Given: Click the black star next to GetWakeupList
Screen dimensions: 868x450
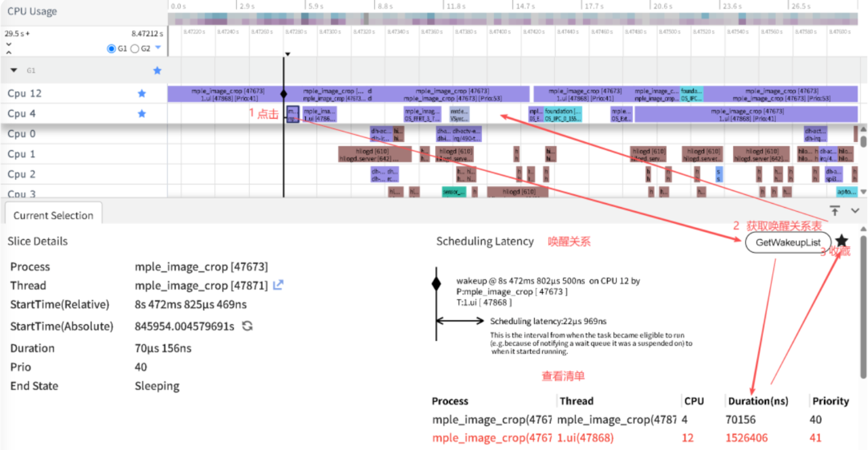Looking at the screenshot, I should pos(842,241).
